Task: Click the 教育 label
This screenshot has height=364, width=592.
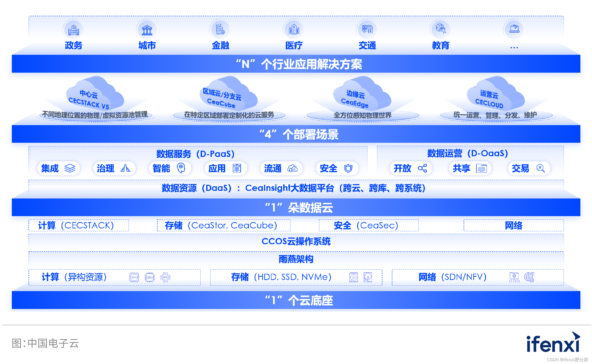Action: [440, 45]
